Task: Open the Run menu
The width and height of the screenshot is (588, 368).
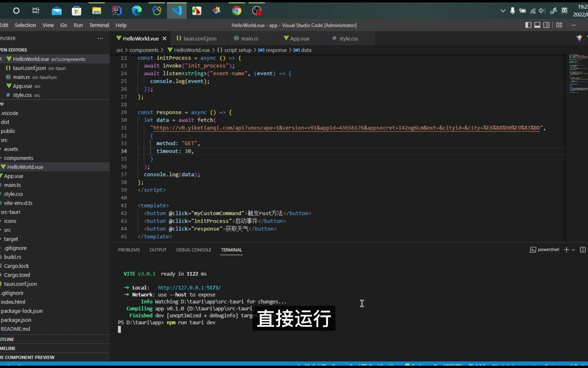Action: (x=78, y=25)
